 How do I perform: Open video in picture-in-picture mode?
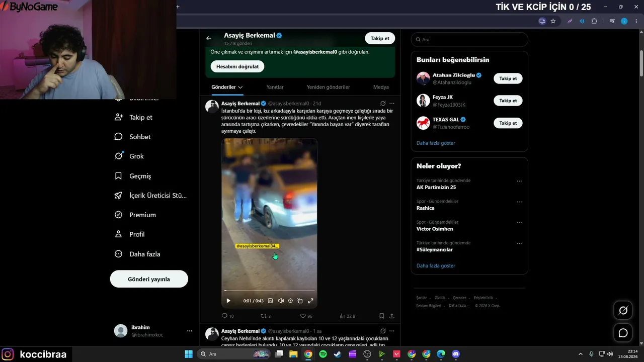[300, 301]
